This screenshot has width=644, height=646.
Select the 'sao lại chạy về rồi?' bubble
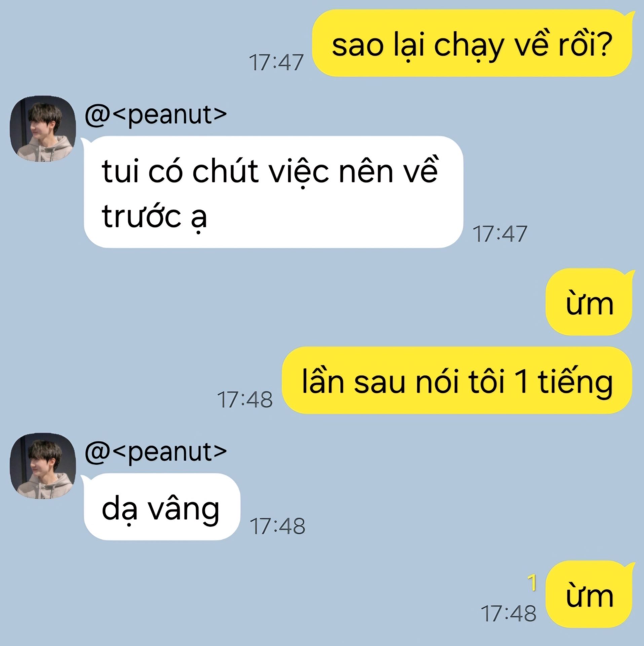click(x=472, y=43)
